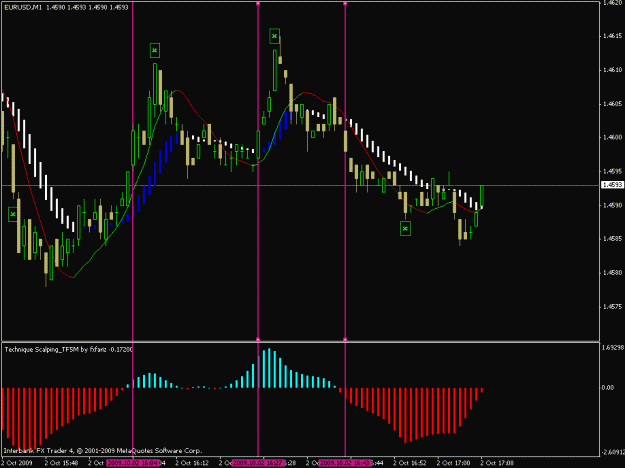Click the 1.4615 price axis label
The height and width of the screenshot is (468, 625).
pos(612,36)
